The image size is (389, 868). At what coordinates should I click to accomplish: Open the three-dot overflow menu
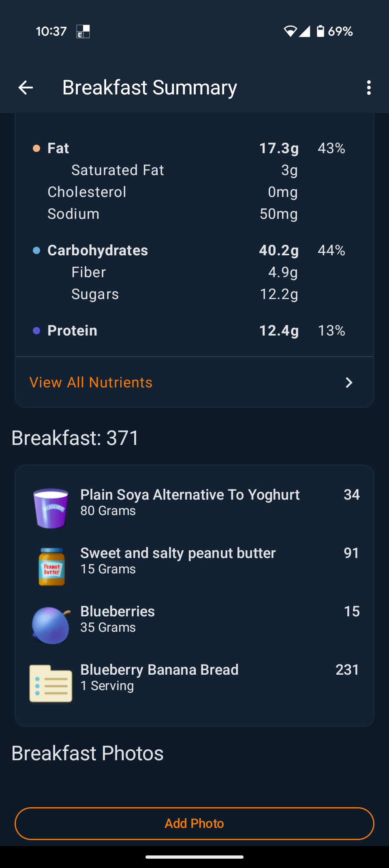368,88
